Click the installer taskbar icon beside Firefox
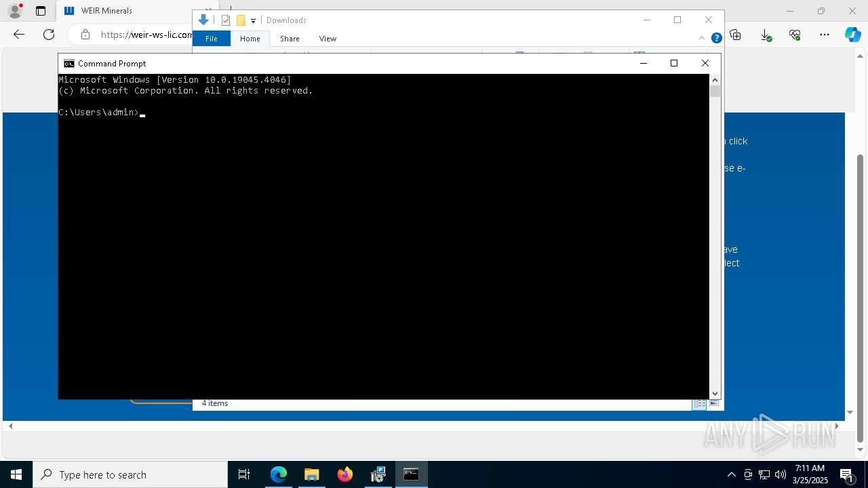The height and width of the screenshot is (488, 868). 378,474
